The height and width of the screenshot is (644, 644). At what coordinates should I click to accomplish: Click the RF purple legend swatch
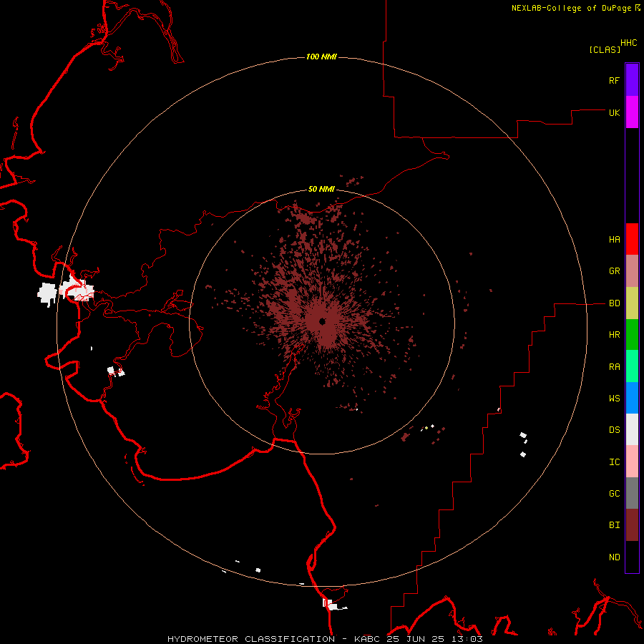point(632,79)
